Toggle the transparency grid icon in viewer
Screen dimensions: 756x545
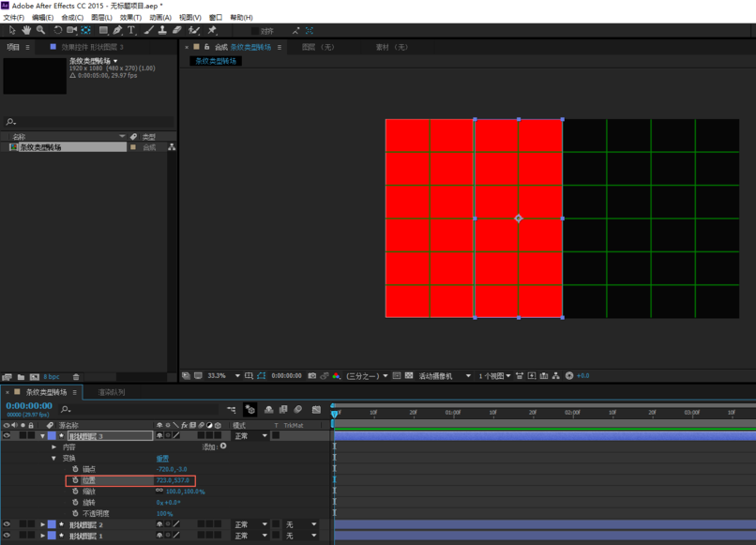click(x=409, y=376)
